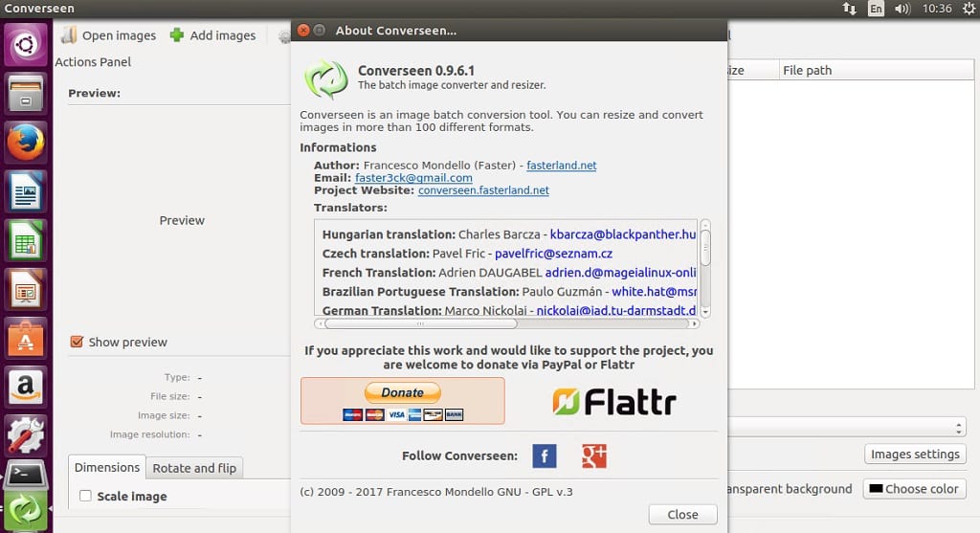Click Preview placeholder area
Image resolution: width=980 pixels, height=533 pixels.
coord(182,221)
